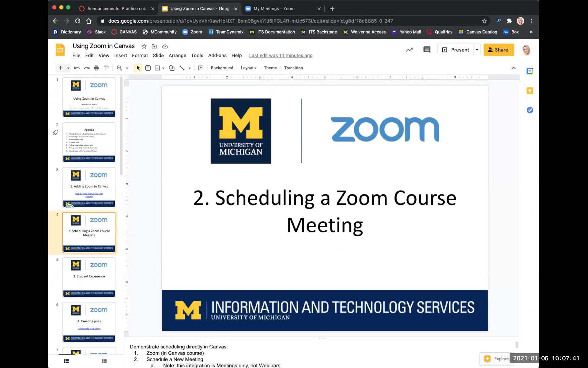The image size is (588, 368).
Task: Open the Edit menu
Action: point(89,56)
